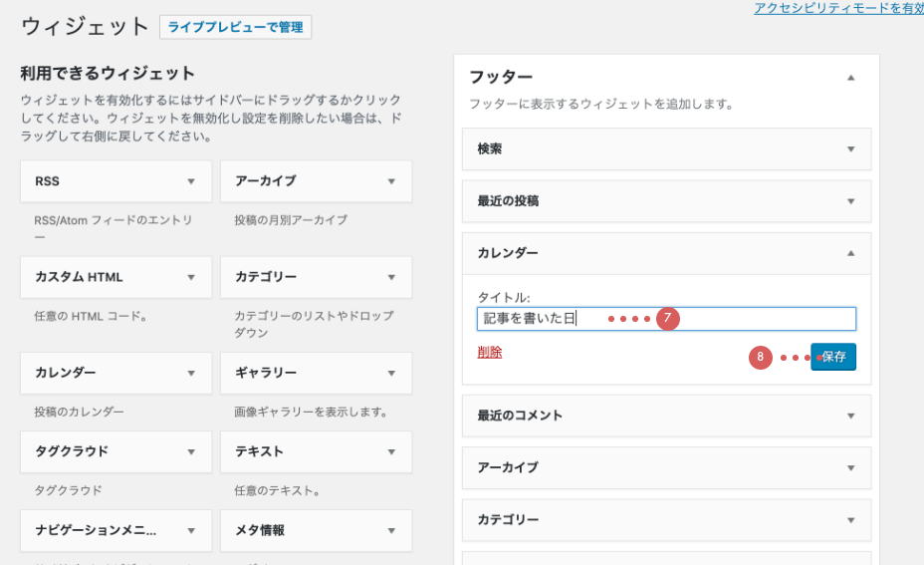Viewport: 924px width, 565px height.
Task: Expand the 検索 widget in footer
Action: pos(850,149)
